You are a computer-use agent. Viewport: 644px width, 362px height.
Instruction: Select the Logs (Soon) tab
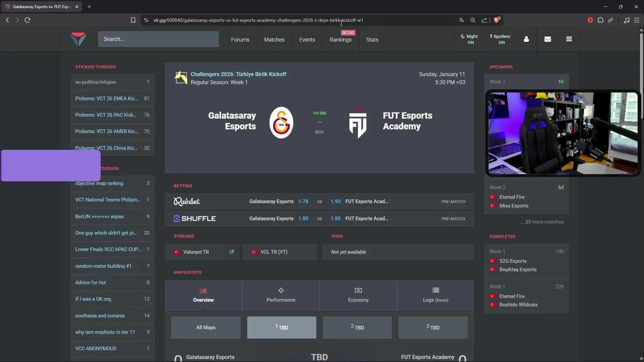[435, 296]
